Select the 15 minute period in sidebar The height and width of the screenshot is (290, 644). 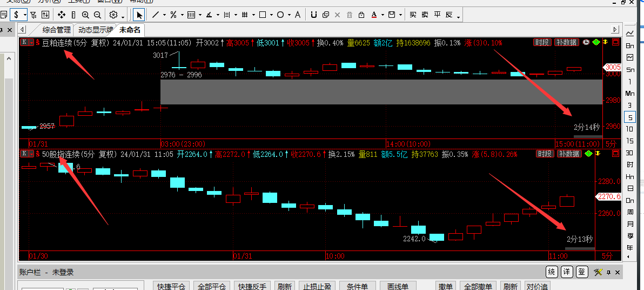[629, 141]
